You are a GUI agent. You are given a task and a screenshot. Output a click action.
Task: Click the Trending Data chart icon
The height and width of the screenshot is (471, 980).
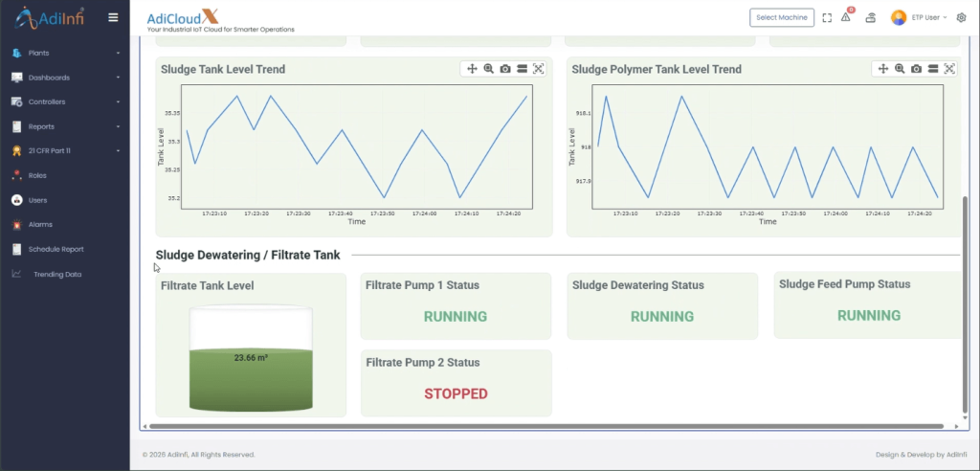[x=17, y=274]
